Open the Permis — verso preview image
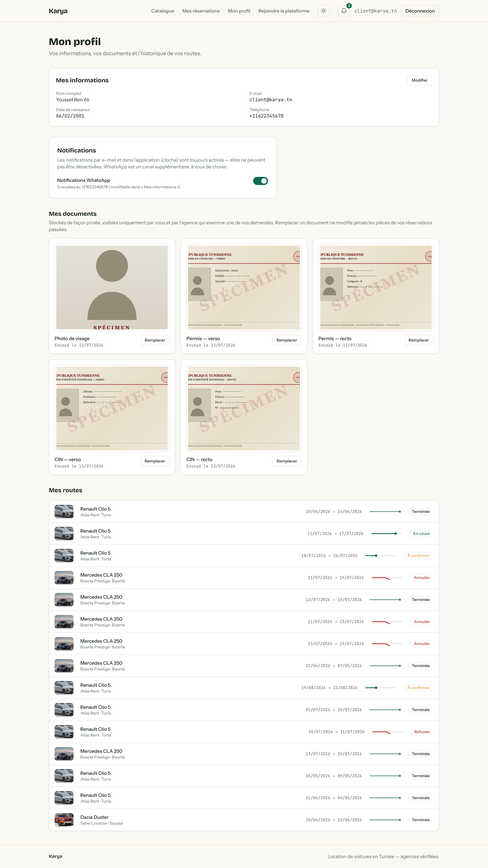Image resolution: width=488 pixels, height=868 pixels. tap(244, 287)
